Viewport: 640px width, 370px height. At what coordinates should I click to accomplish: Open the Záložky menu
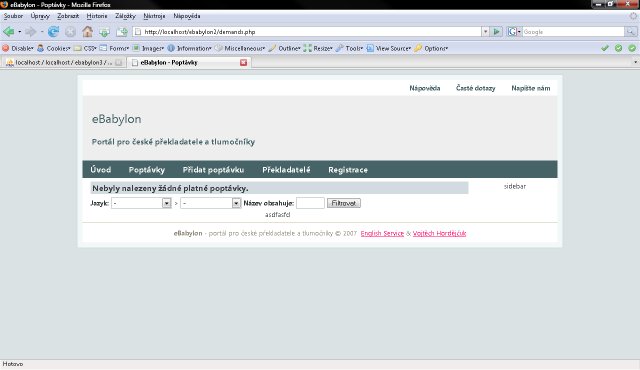pyautogui.click(x=125, y=16)
